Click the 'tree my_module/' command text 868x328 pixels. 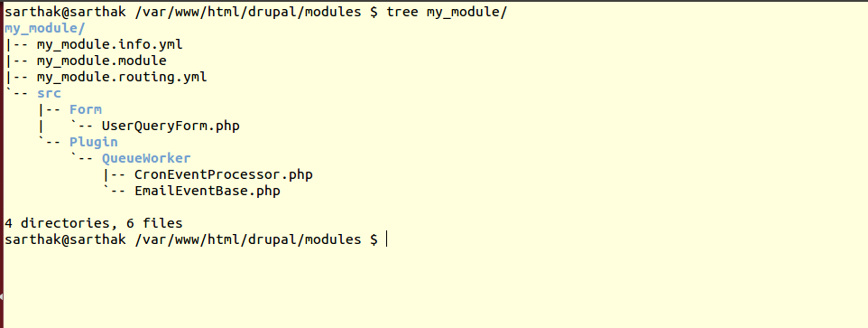[447, 13]
